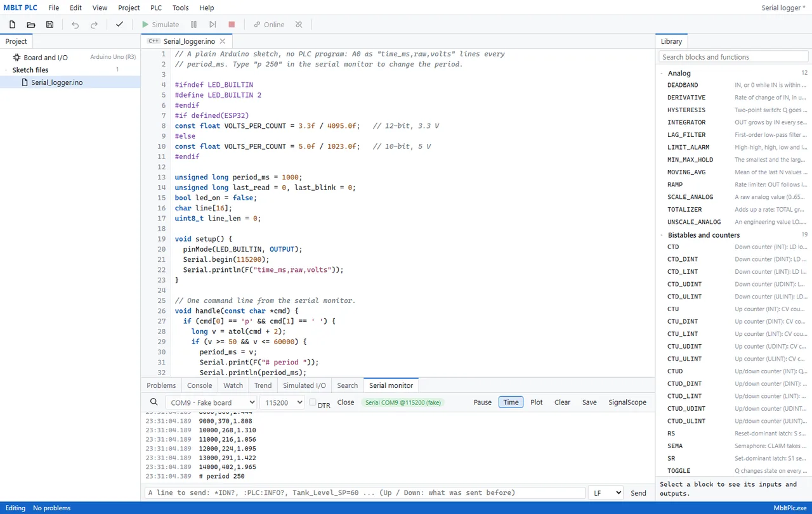Stop simulation with red square icon
Screen dimensions: 812x514
click(232, 25)
